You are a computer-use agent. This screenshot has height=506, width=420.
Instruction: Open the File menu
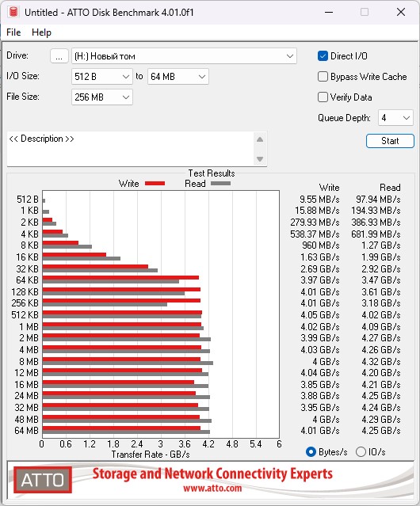13,32
